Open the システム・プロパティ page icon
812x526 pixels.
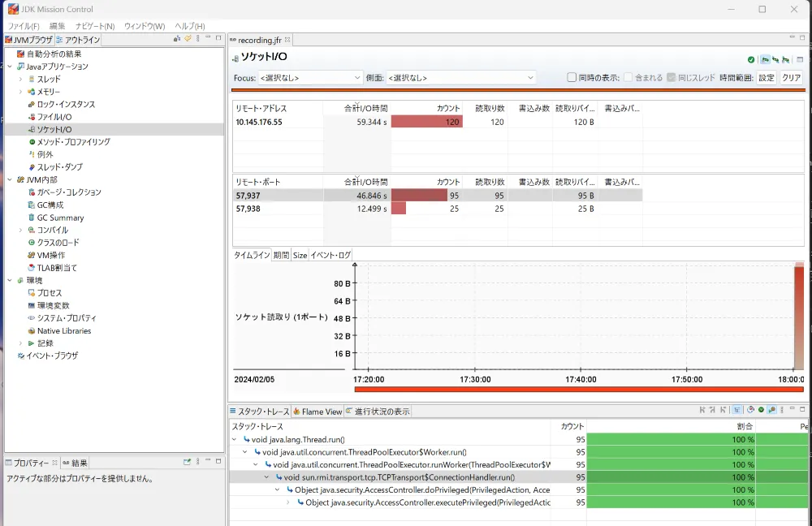pos(32,318)
